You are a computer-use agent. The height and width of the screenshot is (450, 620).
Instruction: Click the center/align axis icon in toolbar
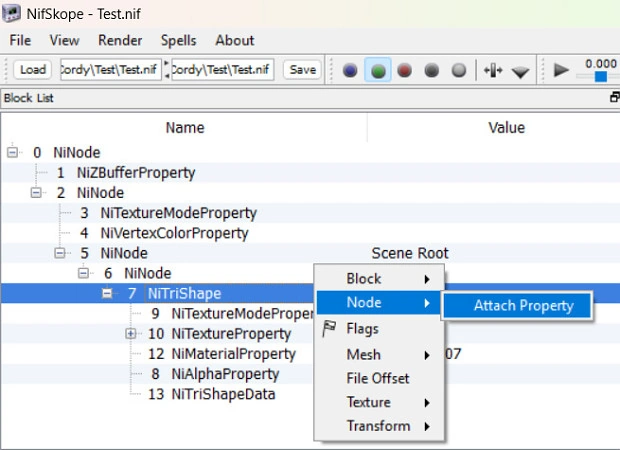(x=493, y=70)
